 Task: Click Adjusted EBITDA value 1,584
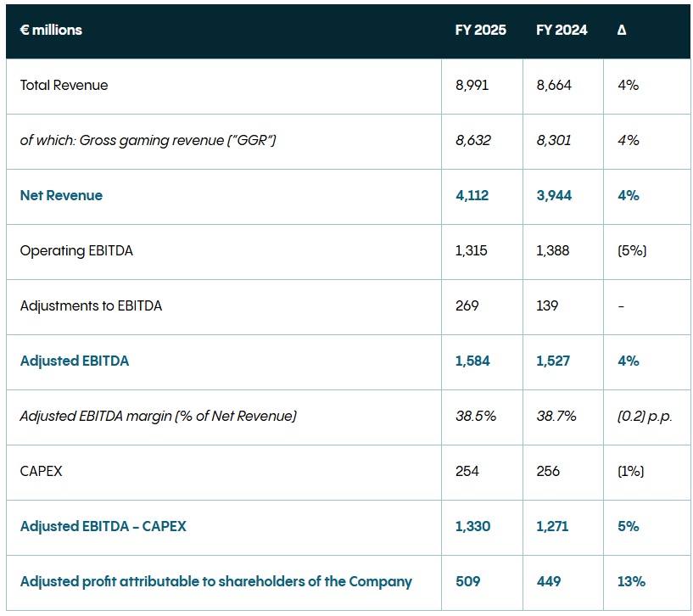click(x=472, y=361)
